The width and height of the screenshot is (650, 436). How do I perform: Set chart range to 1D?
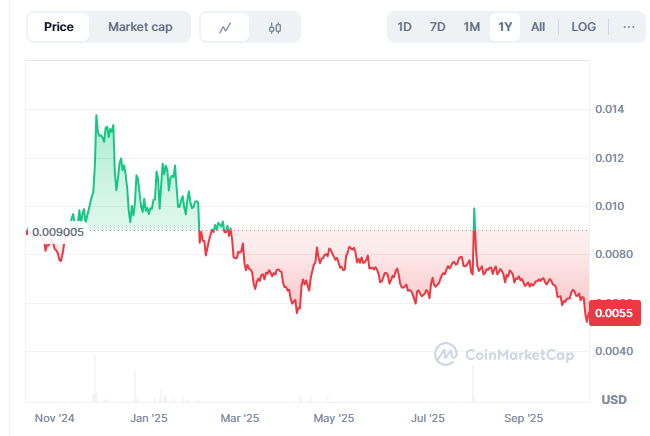tap(404, 27)
